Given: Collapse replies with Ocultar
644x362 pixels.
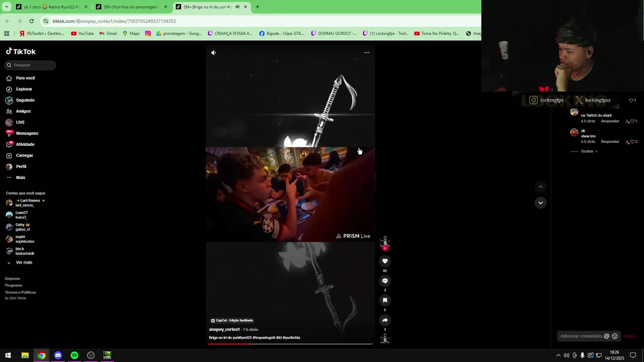Looking at the screenshot, I should point(589,151).
